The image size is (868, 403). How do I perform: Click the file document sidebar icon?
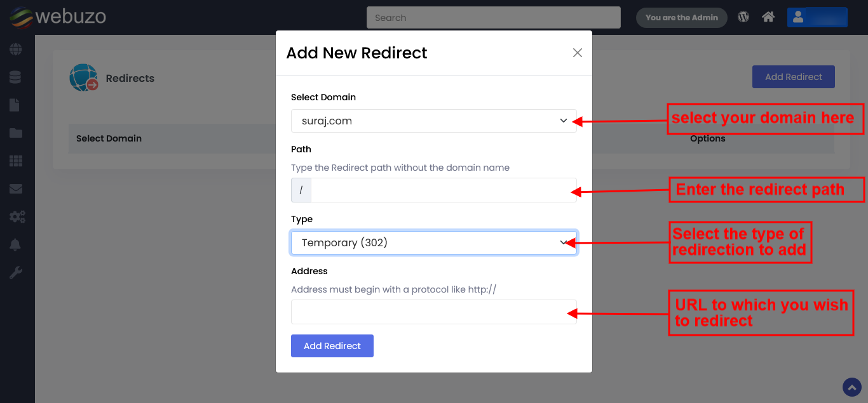coord(15,105)
